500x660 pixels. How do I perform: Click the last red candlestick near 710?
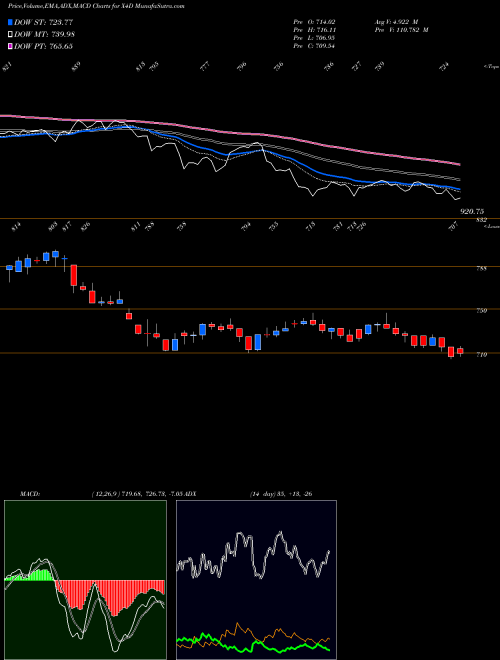pyautogui.click(x=460, y=351)
